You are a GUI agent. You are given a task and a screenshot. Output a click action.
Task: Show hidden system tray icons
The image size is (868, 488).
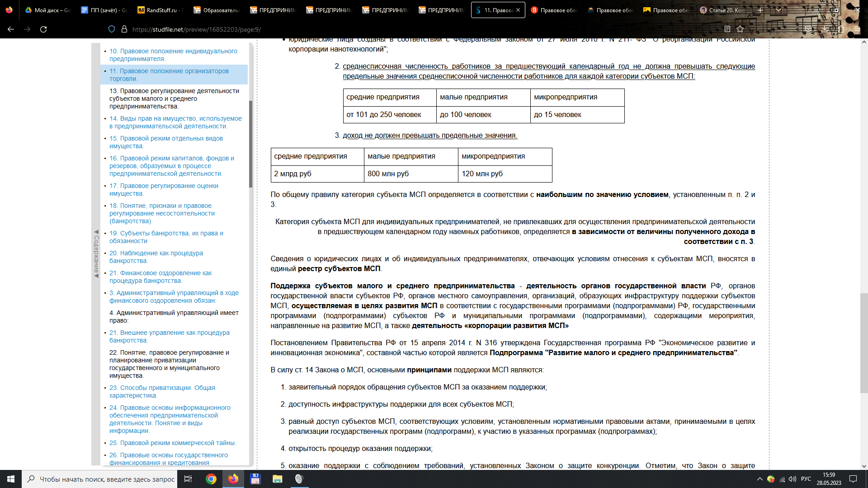[760, 479]
